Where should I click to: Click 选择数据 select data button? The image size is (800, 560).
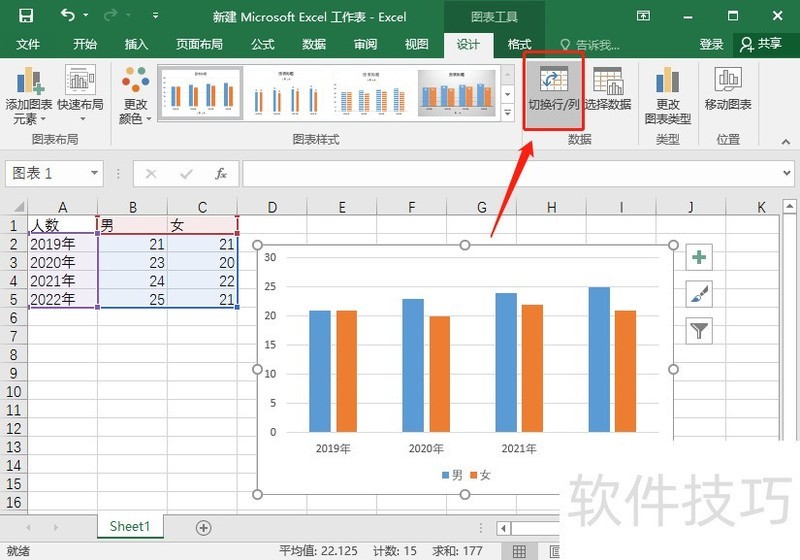point(608,91)
